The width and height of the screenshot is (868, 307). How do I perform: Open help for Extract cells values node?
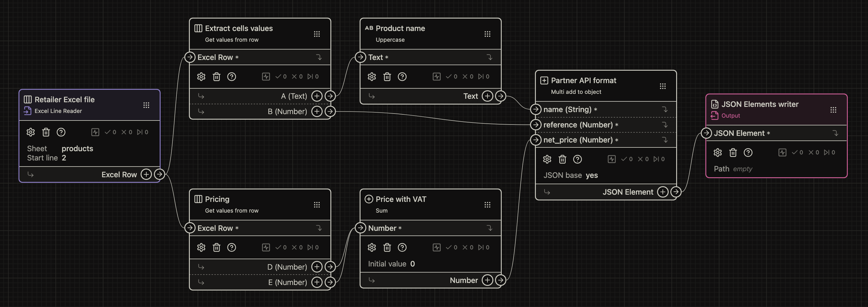pyautogui.click(x=231, y=76)
